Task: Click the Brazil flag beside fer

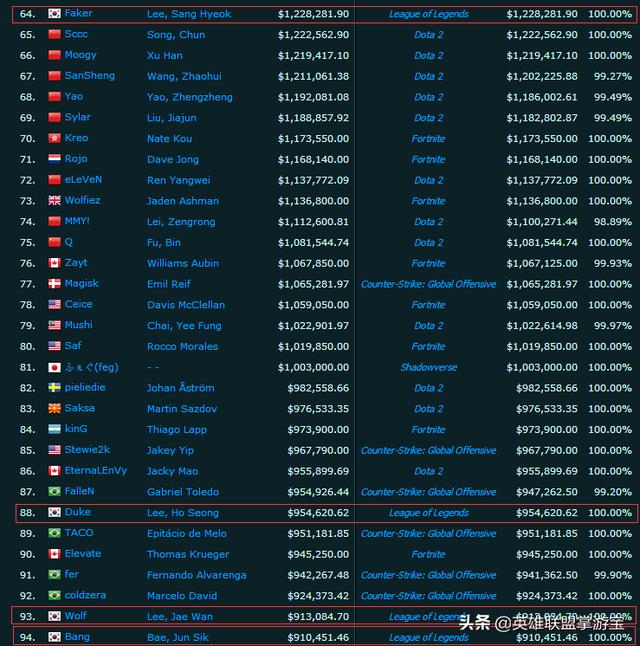Action: [54, 574]
